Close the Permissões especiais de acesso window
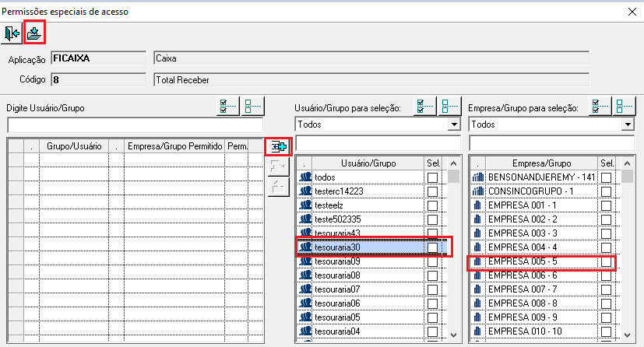Image resolution: width=644 pixels, height=347 pixels. (x=632, y=12)
